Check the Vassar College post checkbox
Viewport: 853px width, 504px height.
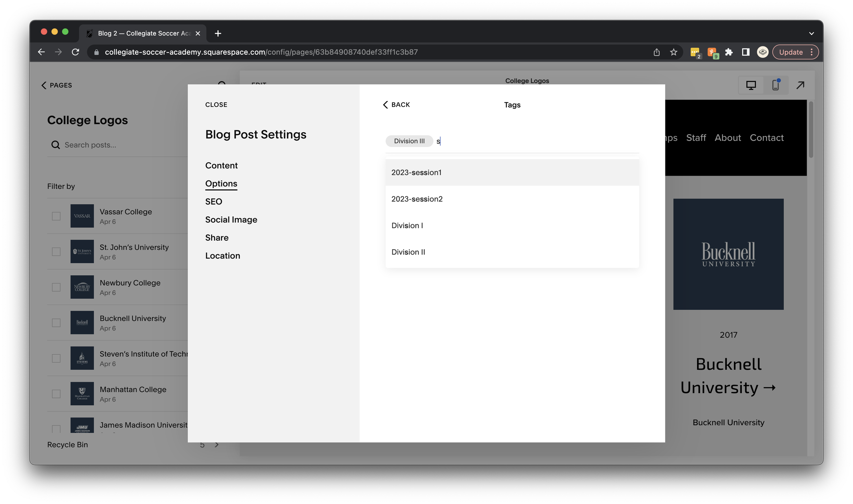pos(56,216)
